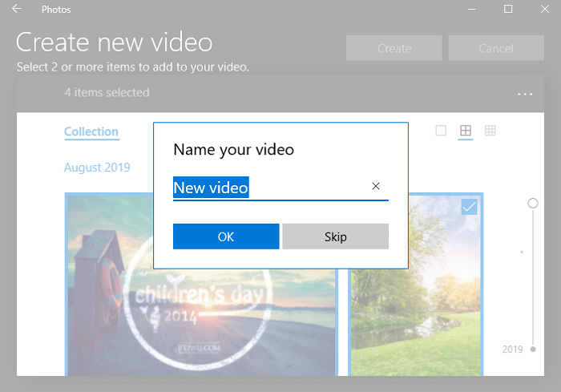The width and height of the screenshot is (561, 392).
Task: Switch to small nine-tile grid view
Action: coord(490,131)
